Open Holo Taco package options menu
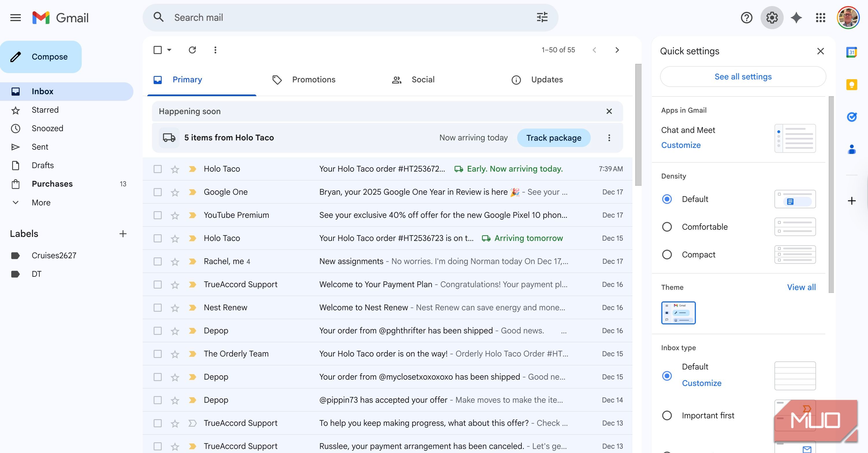The image size is (868, 453). click(609, 138)
